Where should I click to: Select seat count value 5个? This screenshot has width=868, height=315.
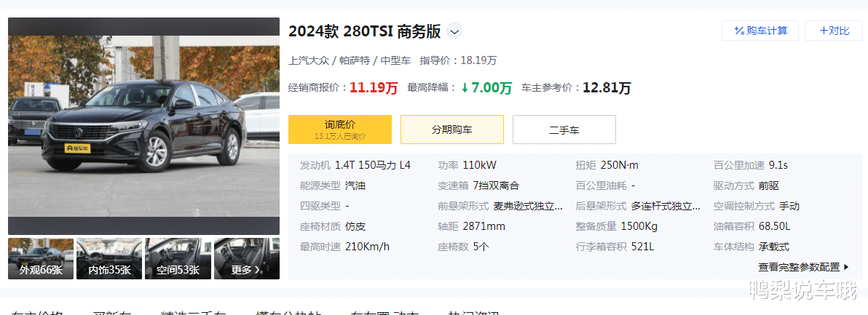(x=481, y=247)
